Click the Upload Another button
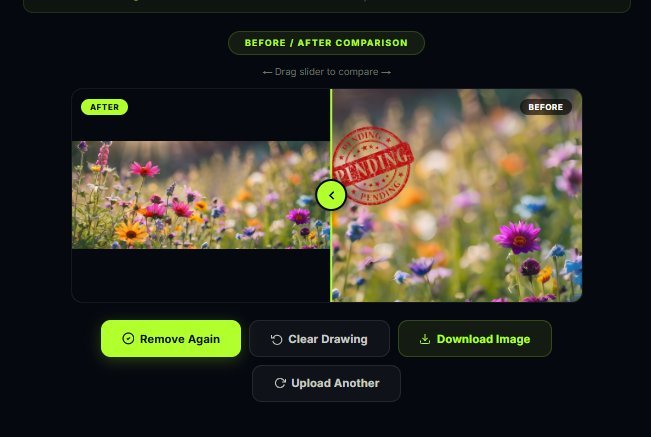 point(326,383)
